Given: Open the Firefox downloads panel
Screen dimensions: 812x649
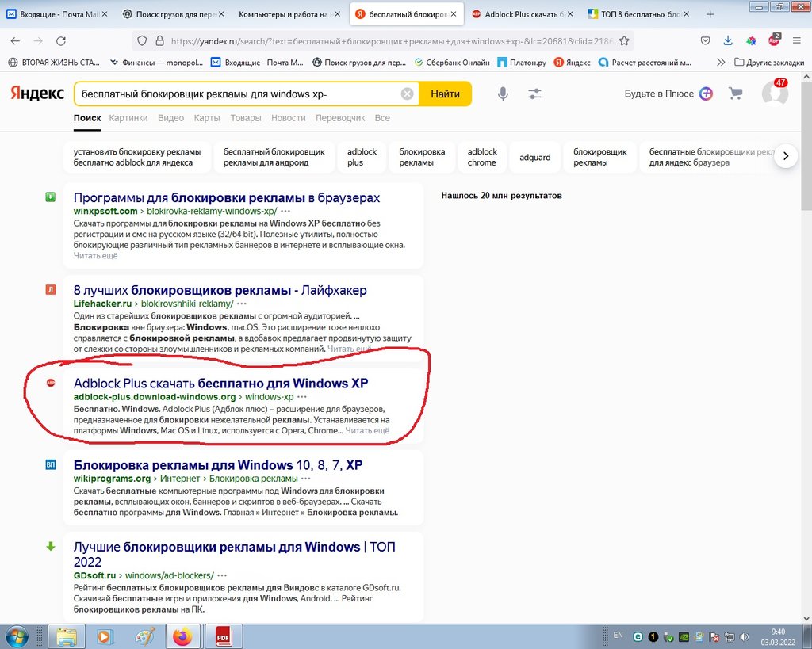Looking at the screenshot, I should 728,41.
